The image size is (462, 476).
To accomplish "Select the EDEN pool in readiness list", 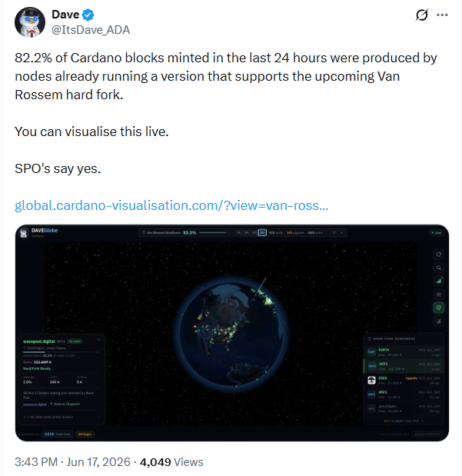I will [x=404, y=381].
